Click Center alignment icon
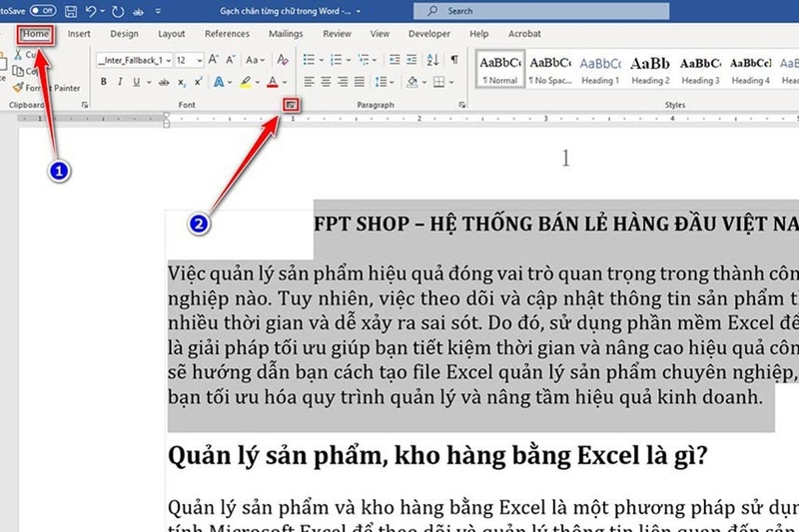Viewport: 799px width, 532px height. point(326,82)
